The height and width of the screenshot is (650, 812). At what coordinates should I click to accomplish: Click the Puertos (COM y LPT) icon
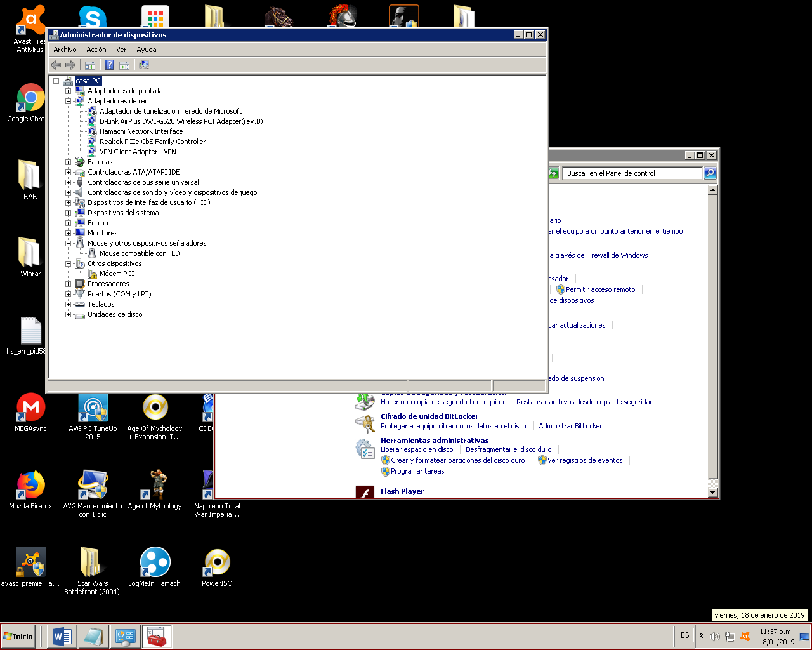point(80,294)
